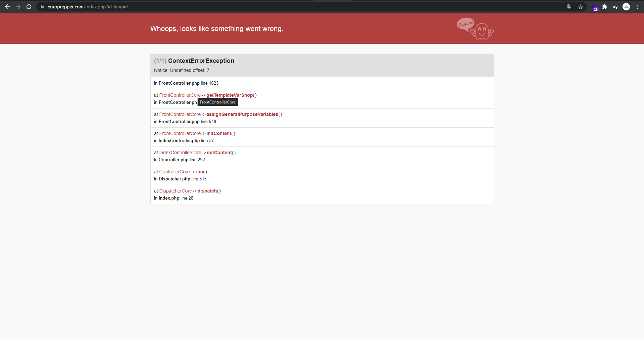
Task: Click "Controller.php line 292" text
Action: 182,160
